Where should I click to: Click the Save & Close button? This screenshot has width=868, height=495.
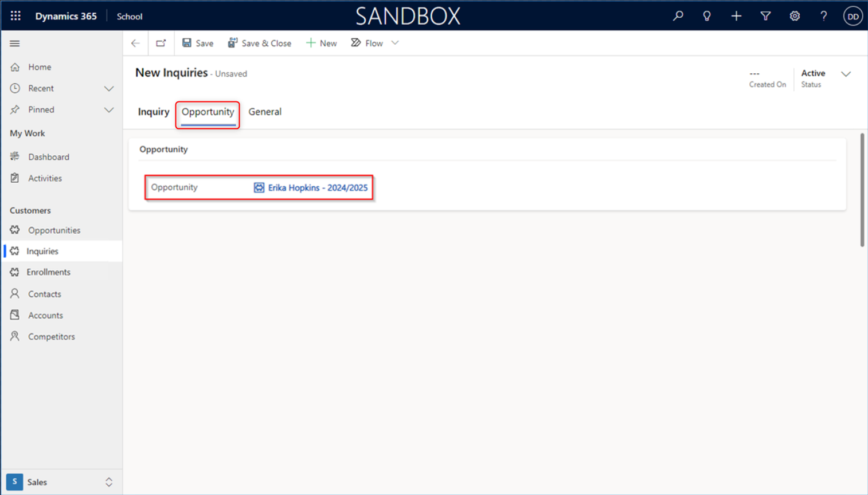point(260,43)
